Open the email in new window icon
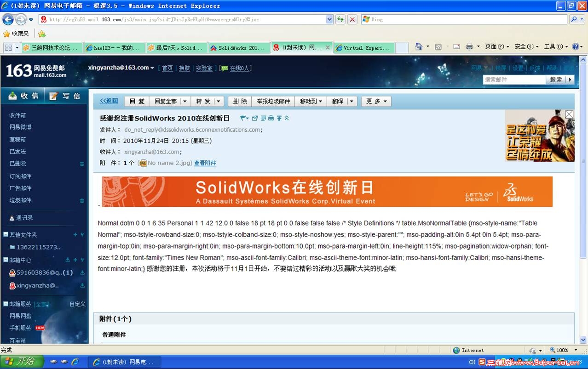Image resolution: width=588 pixels, height=369 pixels. click(255, 119)
